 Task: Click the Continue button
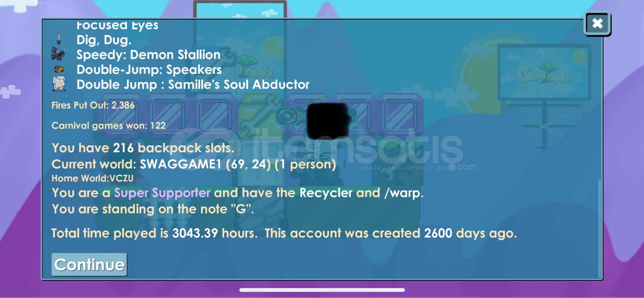click(x=89, y=264)
